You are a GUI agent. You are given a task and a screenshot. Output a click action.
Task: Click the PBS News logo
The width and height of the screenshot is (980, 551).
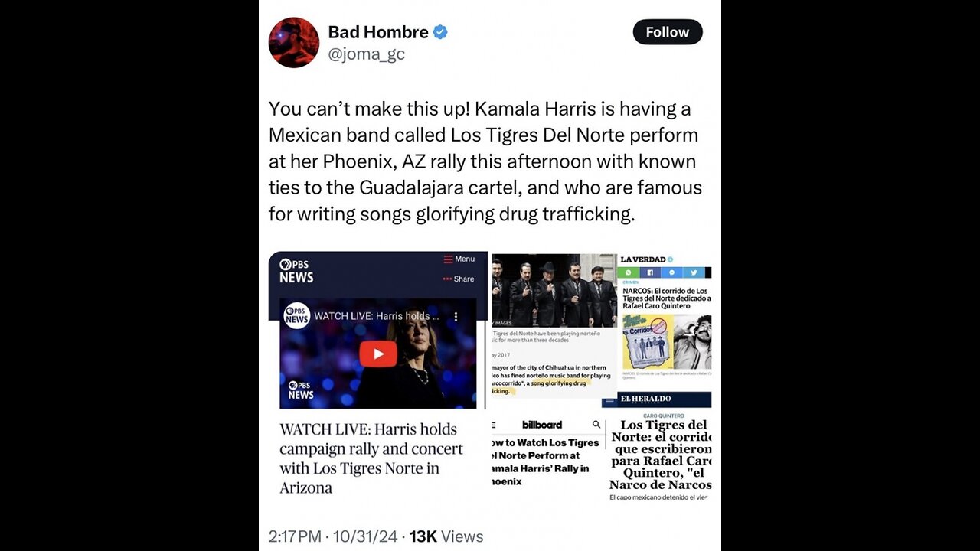296,271
